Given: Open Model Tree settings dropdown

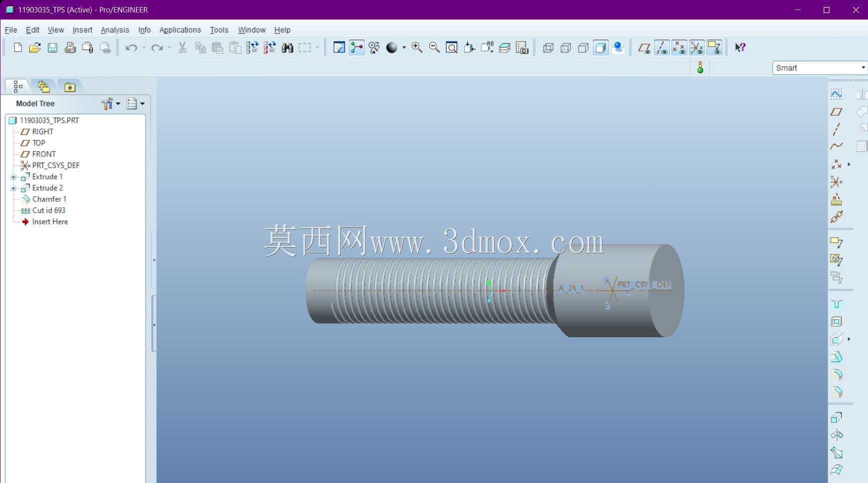Looking at the screenshot, I should click(111, 103).
